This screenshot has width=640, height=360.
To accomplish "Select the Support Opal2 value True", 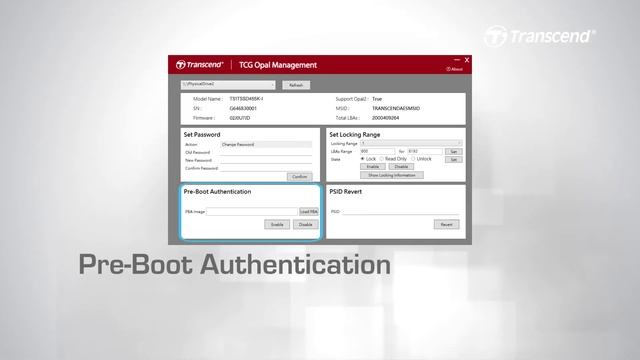I will (x=377, y=99).
